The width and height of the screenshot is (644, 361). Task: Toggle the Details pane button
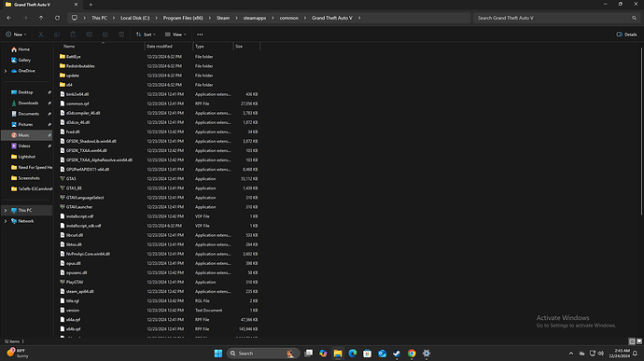tap(626, 35)
